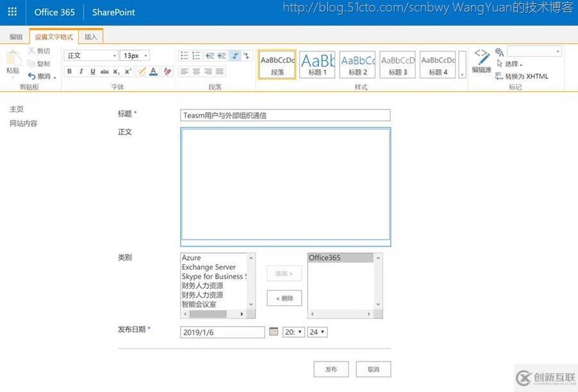Click inside the 正文 body text area
Screen dimensions: 578x392
[x=285, y=184]
